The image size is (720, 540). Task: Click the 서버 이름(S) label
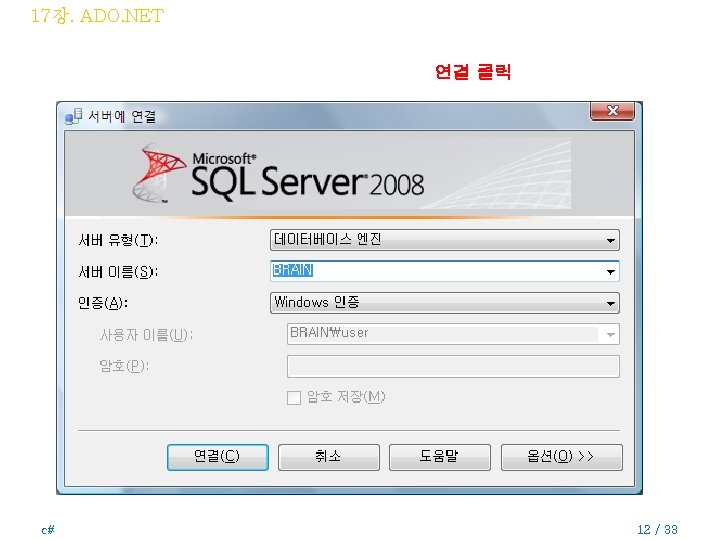[x=118, y=272]
